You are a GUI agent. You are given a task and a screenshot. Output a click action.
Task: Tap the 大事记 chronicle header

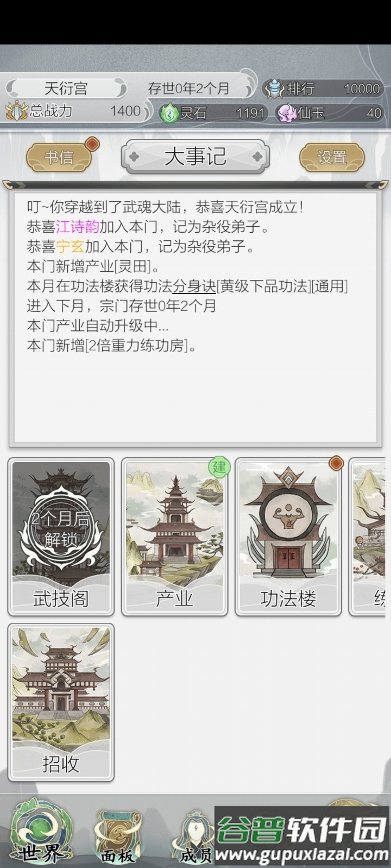[x=195, y=157]
